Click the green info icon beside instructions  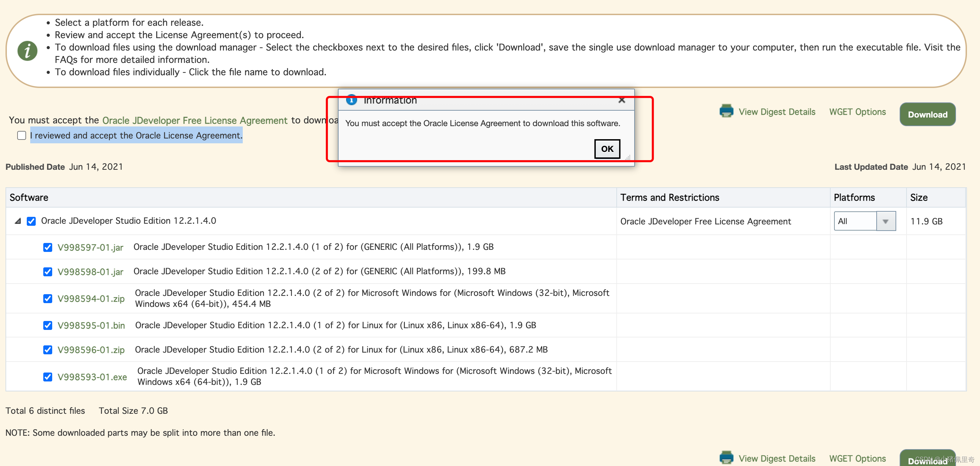tap(27, 51)
